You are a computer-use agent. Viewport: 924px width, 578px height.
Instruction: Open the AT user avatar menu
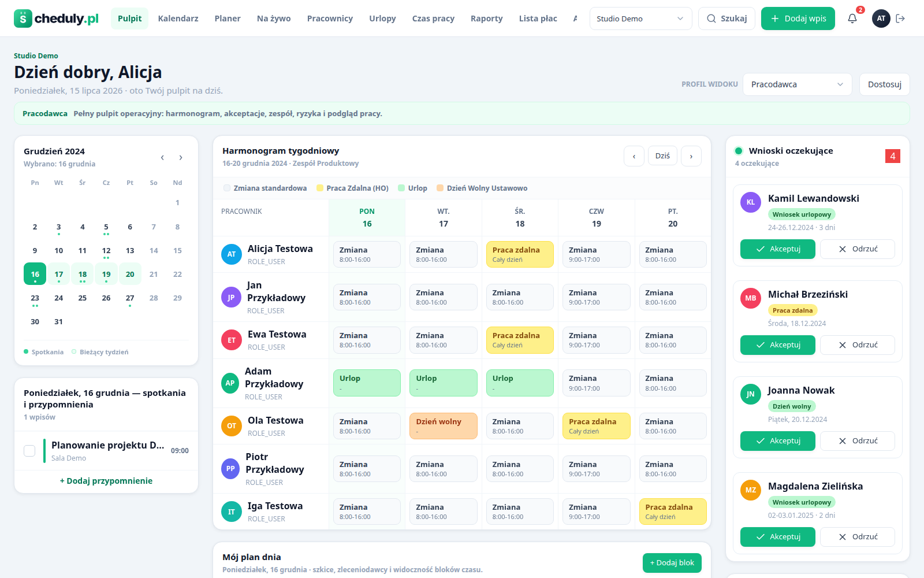pyautogui.click(x=881, y=18)
